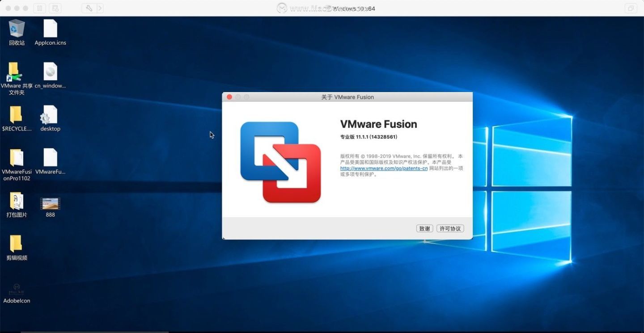This screenshot has width=644, height=333.
Task: Expand the toolbar with the chevron arrow
Action: coord(100,8)
